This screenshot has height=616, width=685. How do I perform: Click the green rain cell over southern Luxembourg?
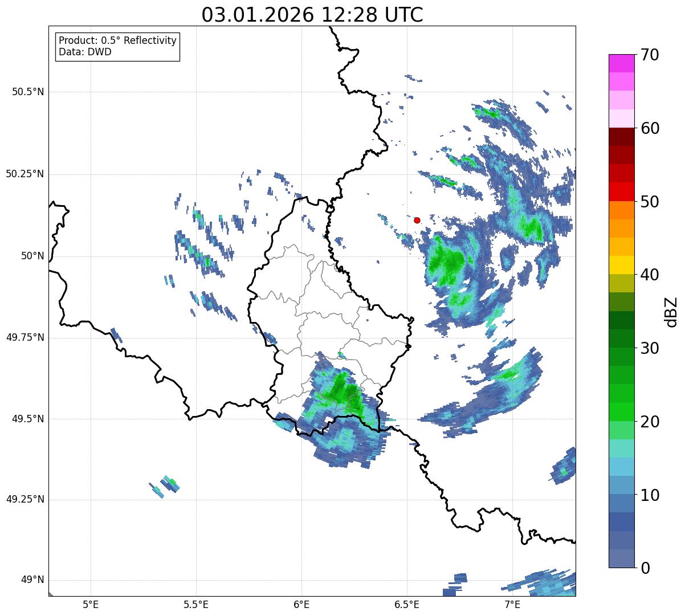pos(344,392)
